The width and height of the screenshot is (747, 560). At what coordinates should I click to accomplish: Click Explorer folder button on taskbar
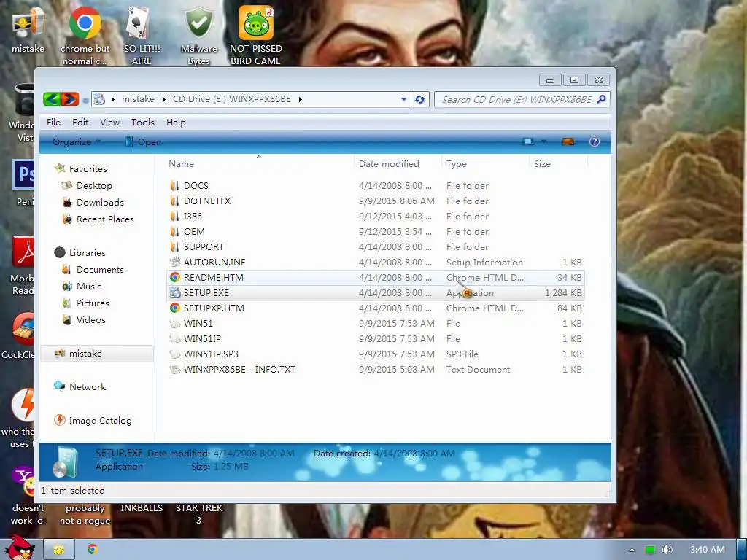59,550
